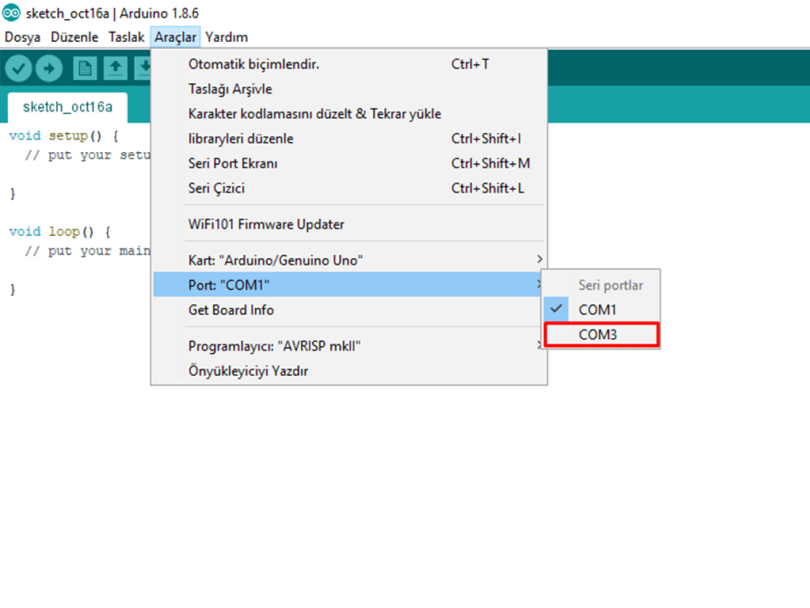This screenshot has height=608, width=810.
Task: Click the Verify checkmark toolbar icon
Action: (x=19, y=68)
